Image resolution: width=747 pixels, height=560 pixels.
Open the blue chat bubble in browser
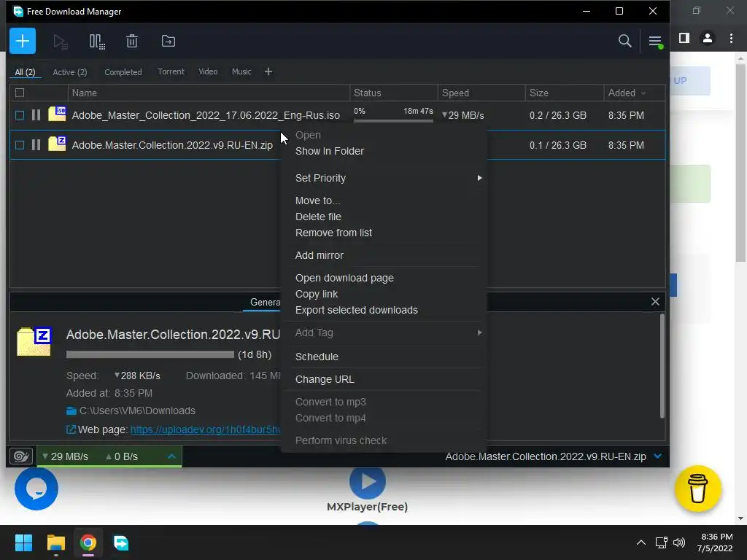tap(36, 489)
